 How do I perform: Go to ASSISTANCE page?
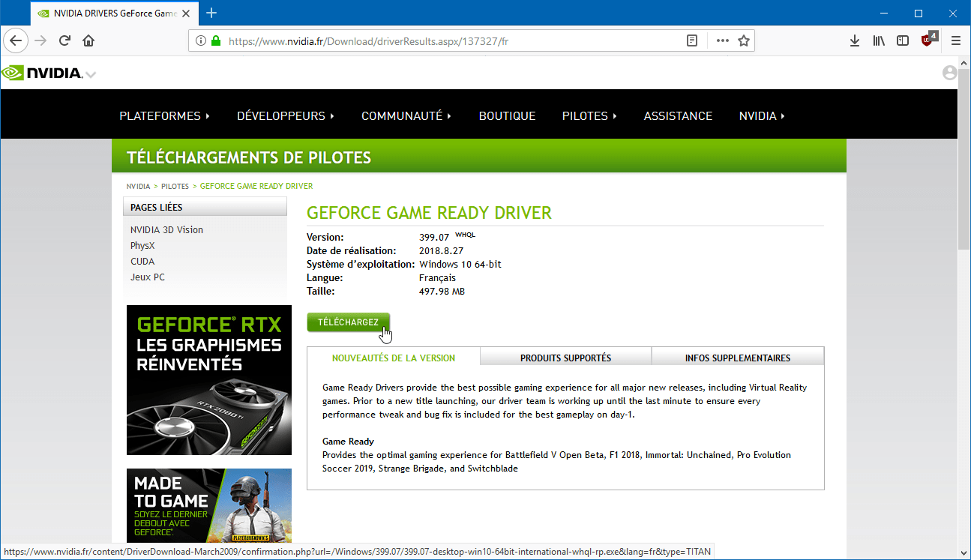pyautogui.click(x=678, y=116)
